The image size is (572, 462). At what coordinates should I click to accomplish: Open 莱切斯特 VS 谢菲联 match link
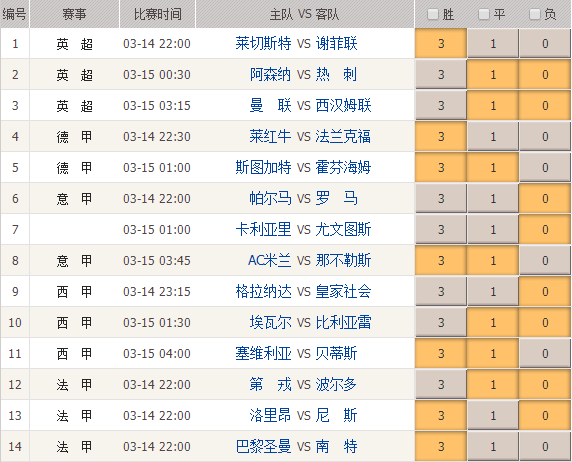[x=296, y=44]
